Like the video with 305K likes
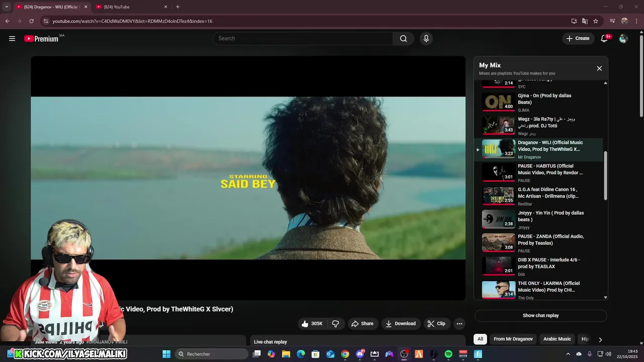The image size is (644, 362). tap(312, 324)
